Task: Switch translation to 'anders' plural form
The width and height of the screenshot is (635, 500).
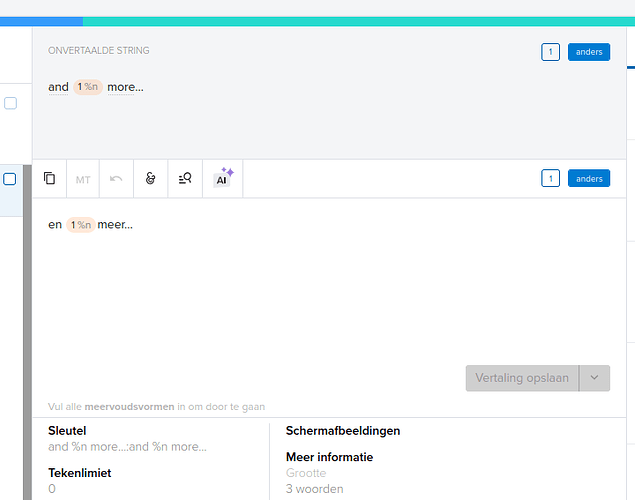Action: coord(589,179)
